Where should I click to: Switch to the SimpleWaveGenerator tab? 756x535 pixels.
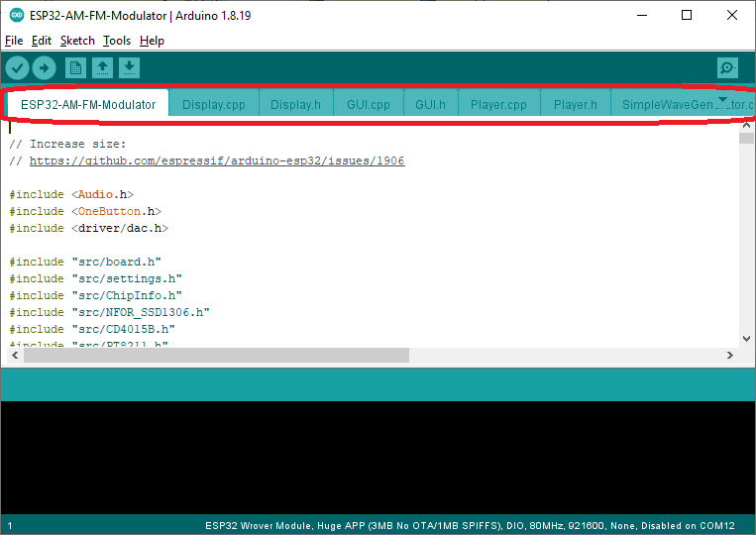683,104
